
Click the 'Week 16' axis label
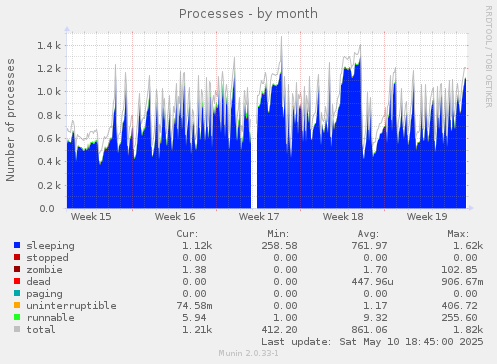175,217
